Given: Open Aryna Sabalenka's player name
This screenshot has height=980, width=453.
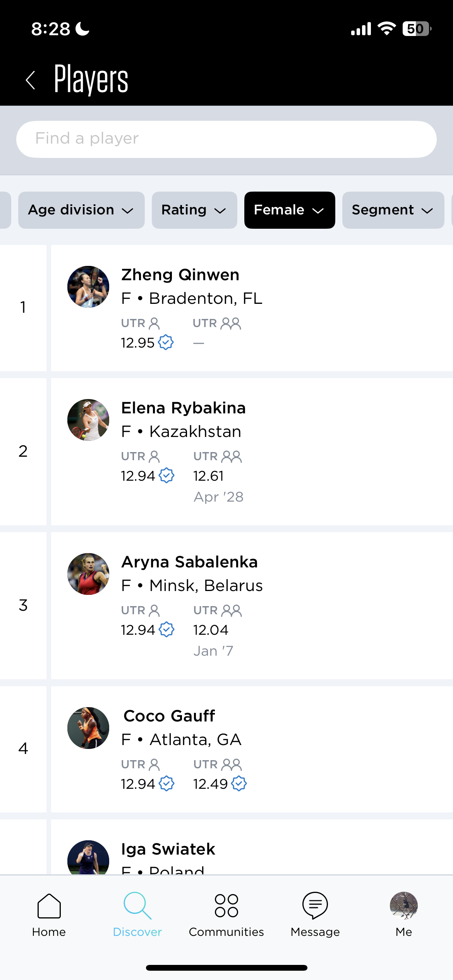Looking at the screenshot, I should [x=189, y=562].
